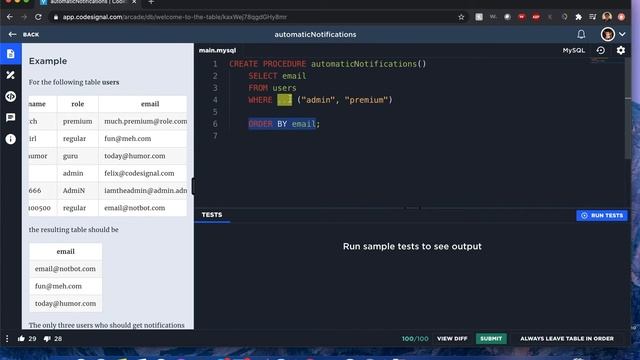This screenshot has width=640, height=360.
Task: Click the browser back arrow
Action: tap(10, 17)
